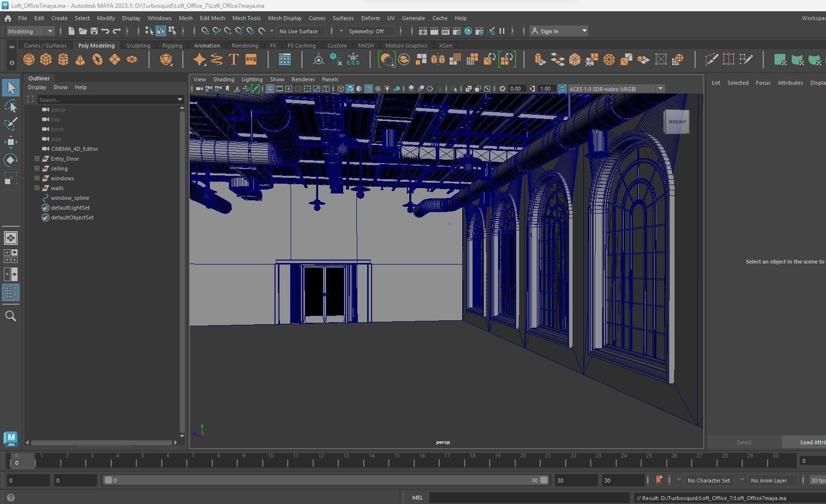Click the No Live Surface field

click(x=301, y=31)
